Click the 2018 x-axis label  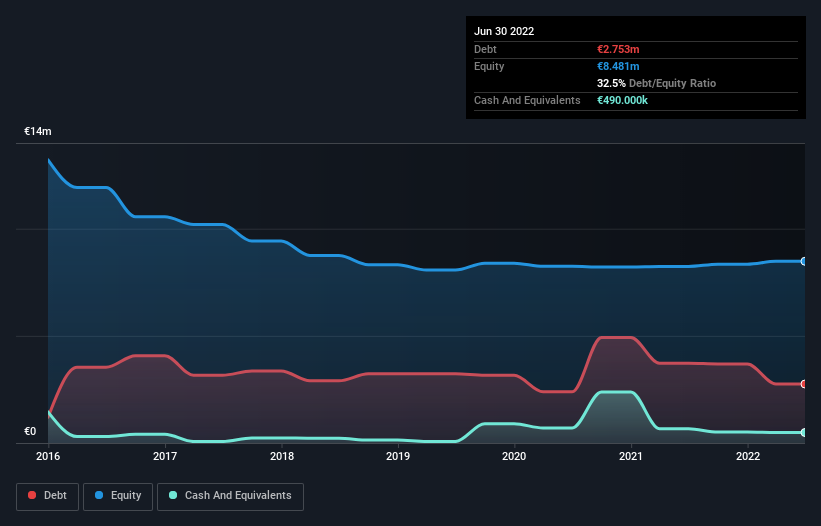(x=282, y=456)
